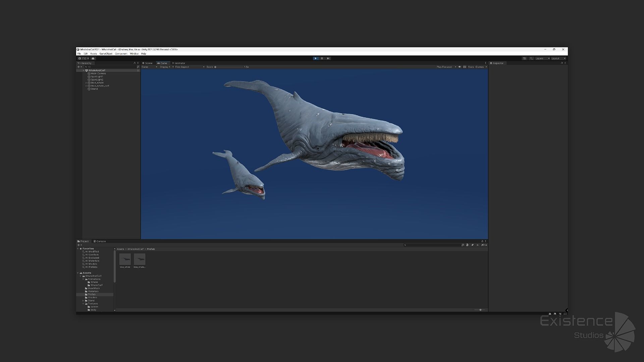Screen dimensions: 644x362
Task: Open the Materials folder in Project
Action: 92,292
